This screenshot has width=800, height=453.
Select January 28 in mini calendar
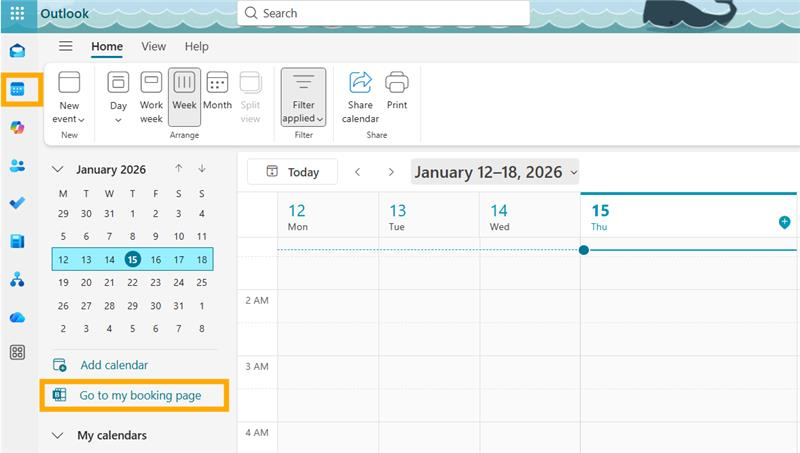pos(109,306)
